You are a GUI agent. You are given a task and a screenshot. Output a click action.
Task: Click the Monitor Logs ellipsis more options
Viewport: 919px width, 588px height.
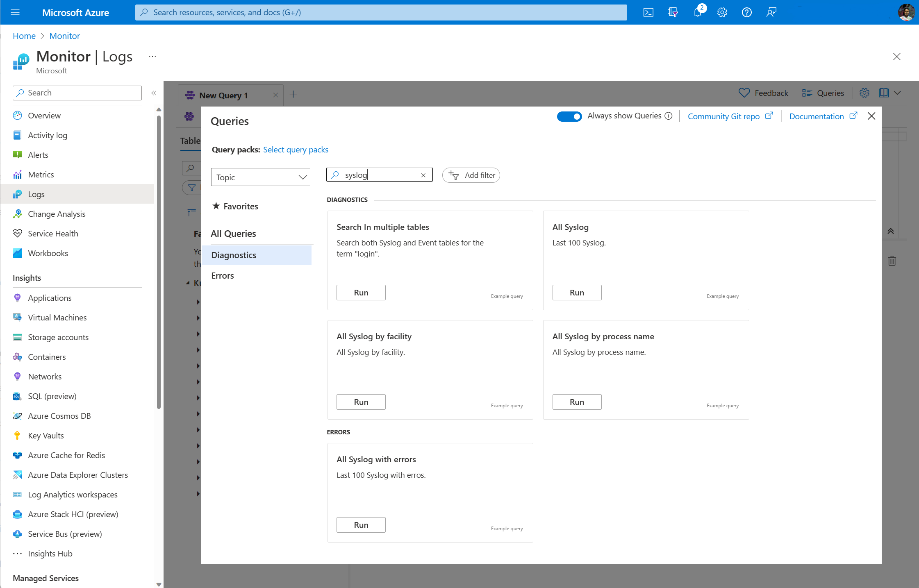pos(152,57)
